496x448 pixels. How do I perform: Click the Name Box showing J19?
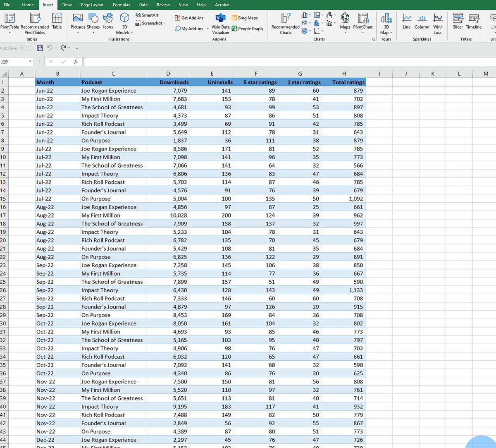click(x=14, y=62)
